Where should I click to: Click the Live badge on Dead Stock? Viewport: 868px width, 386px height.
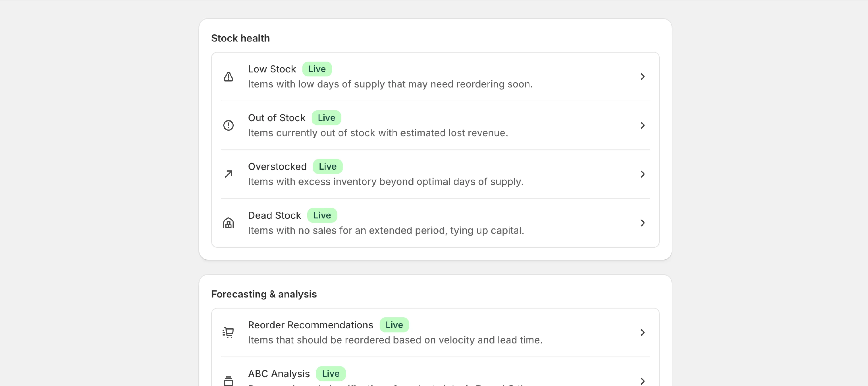pyautogui.click(x=321, y=215)
